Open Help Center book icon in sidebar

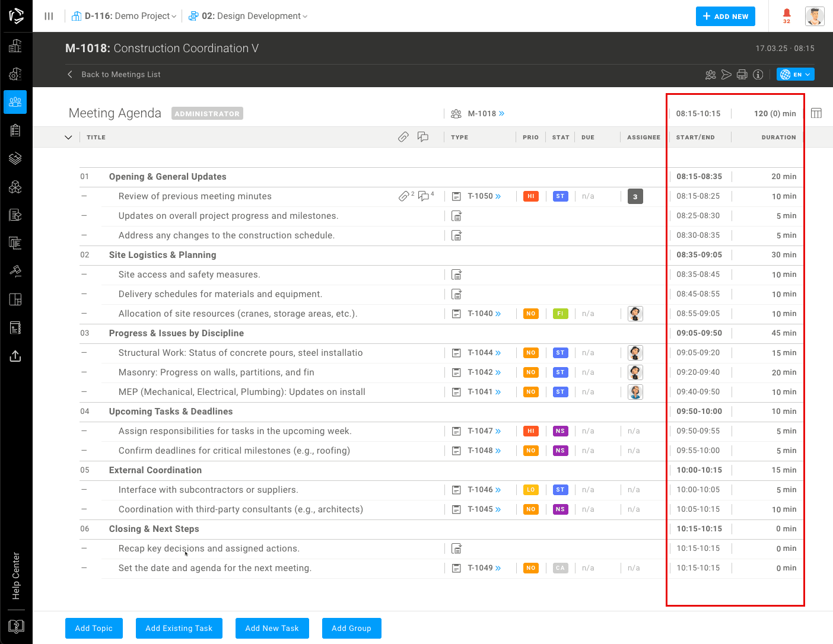(16, 626)
